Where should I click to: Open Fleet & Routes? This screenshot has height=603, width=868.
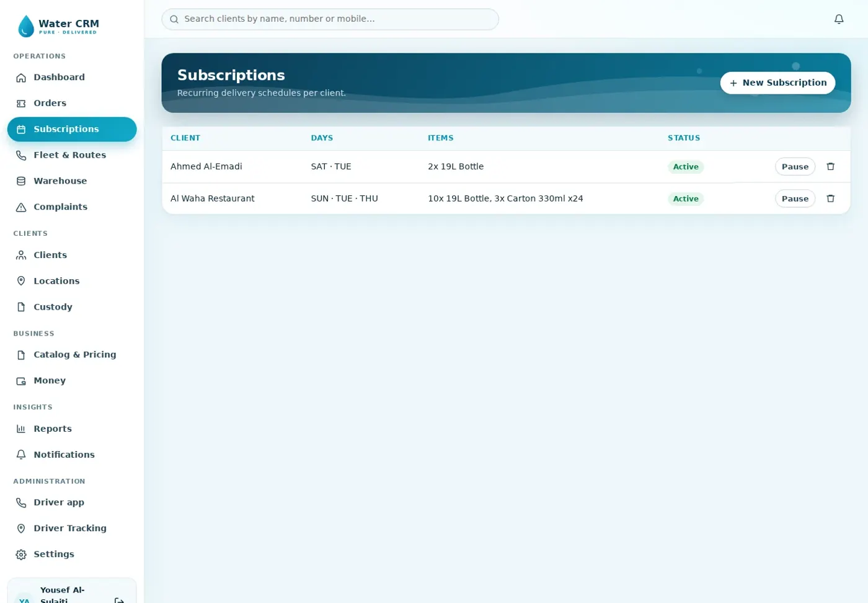pyautogui.click(x=72, y=155)
